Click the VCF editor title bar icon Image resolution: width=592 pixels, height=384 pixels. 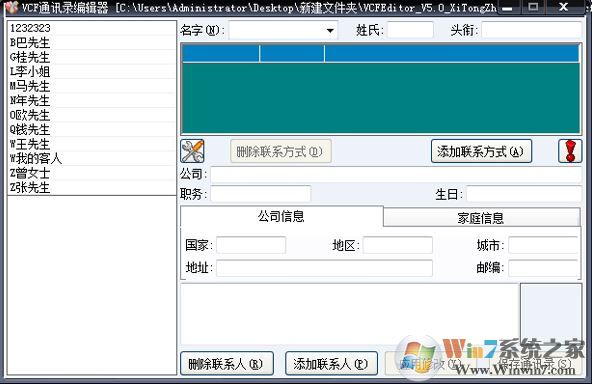[11, 6]
